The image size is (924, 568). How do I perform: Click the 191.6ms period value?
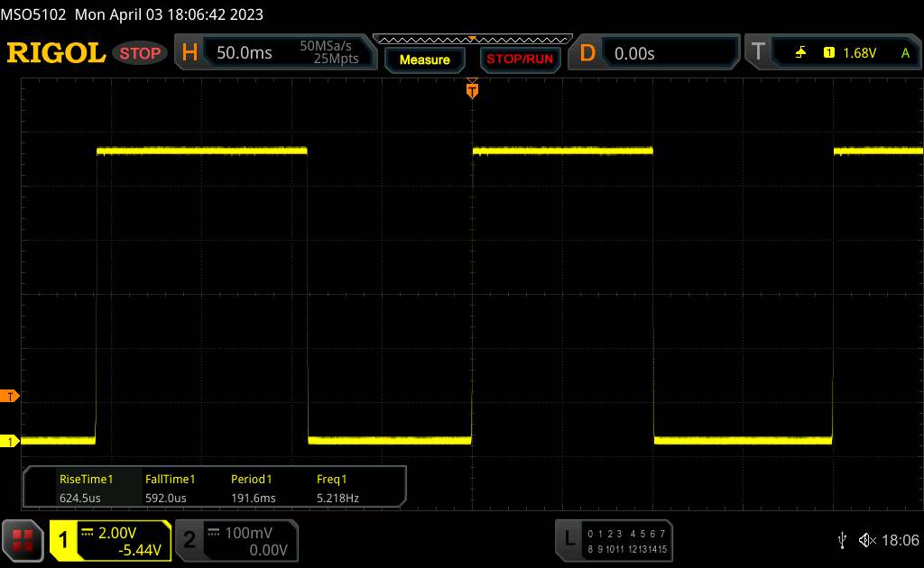point(253,498)
